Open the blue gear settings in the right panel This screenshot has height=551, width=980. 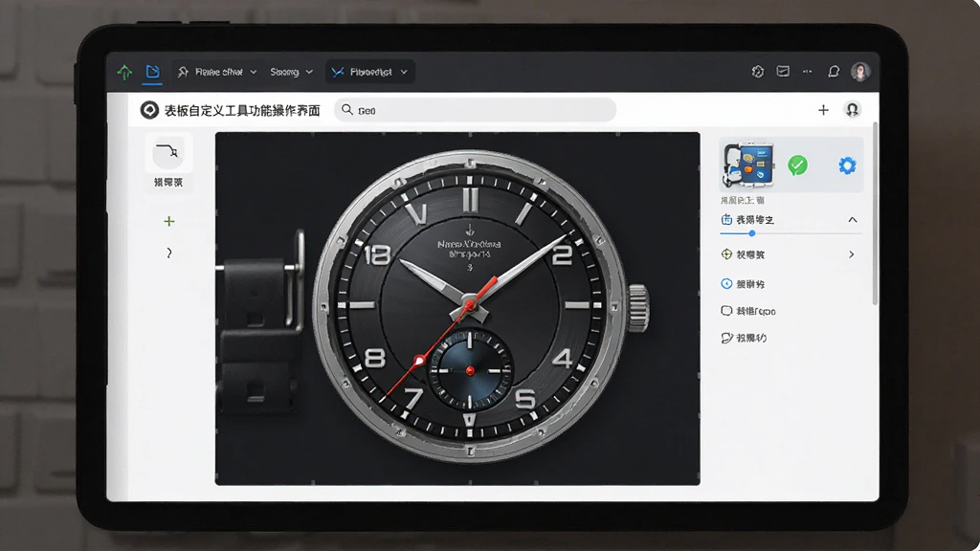point(847,165)
